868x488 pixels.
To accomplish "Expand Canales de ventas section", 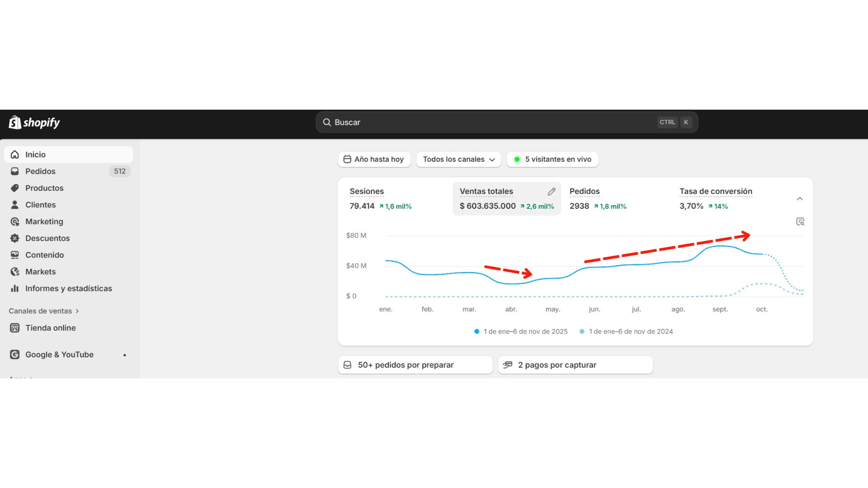I will click(x=44, y=311).
